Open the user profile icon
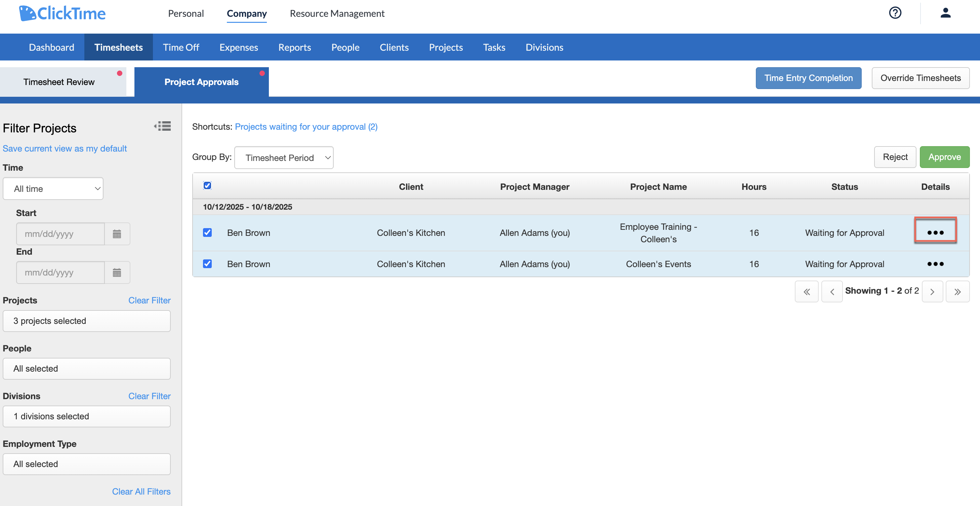980x506 pixels. point(945,13)
